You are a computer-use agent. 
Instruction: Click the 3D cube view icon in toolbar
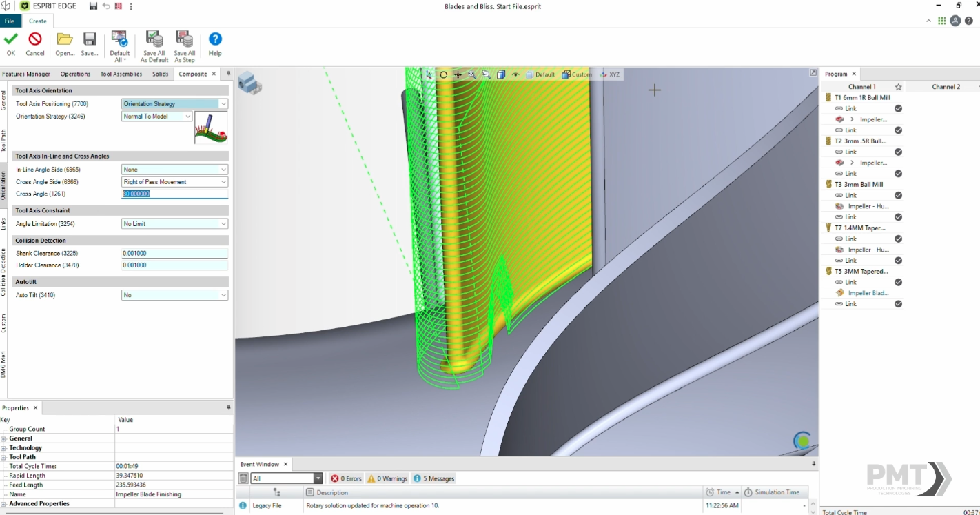[501, 74]
